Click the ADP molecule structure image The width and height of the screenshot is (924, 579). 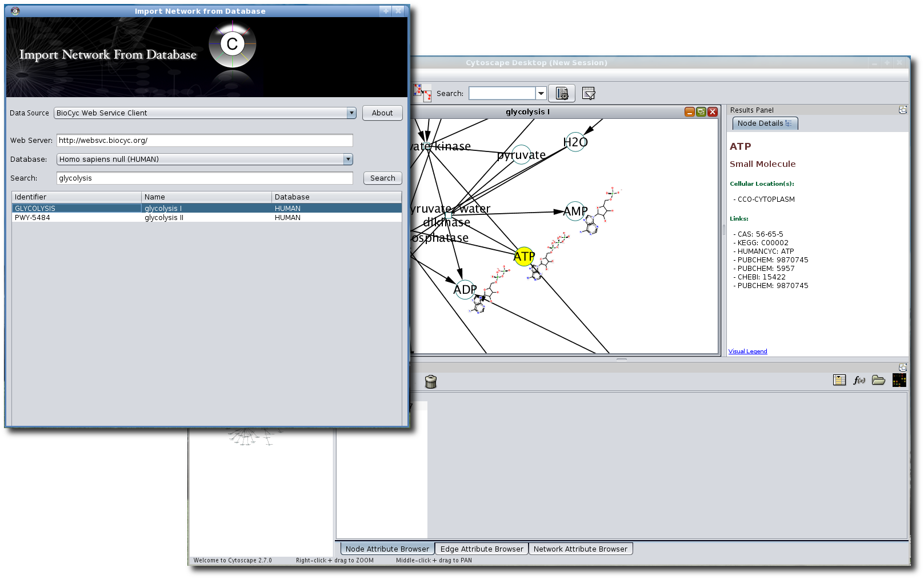(x=489, y=290)
